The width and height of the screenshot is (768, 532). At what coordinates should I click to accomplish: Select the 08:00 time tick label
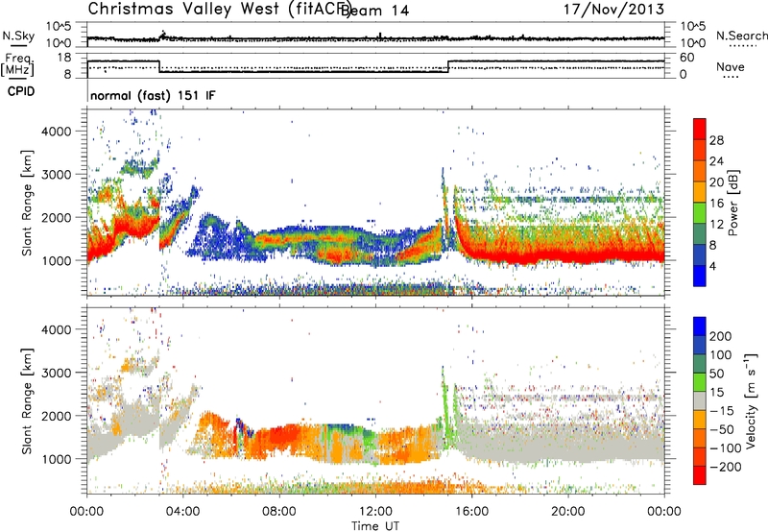point(279,512)
